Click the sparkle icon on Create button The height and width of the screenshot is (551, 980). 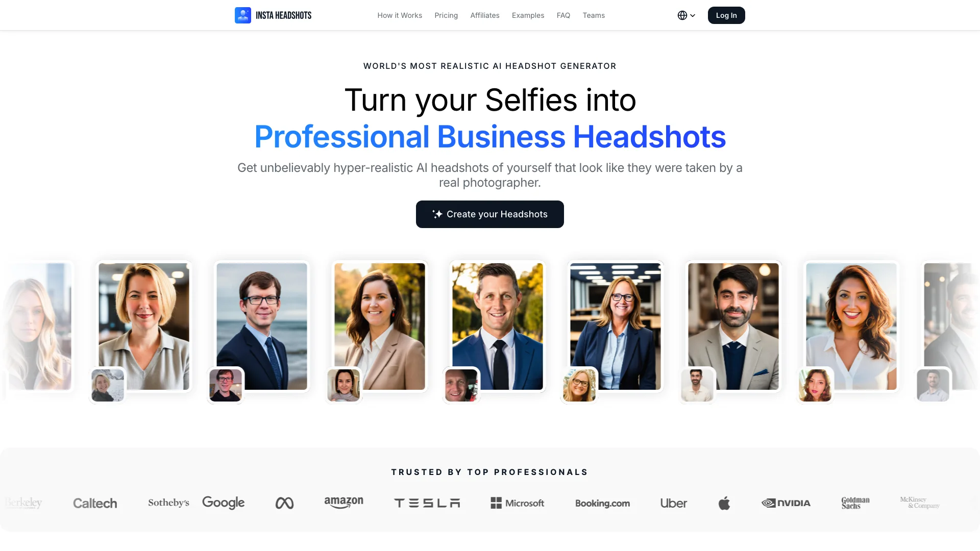(x=437, y=214)
